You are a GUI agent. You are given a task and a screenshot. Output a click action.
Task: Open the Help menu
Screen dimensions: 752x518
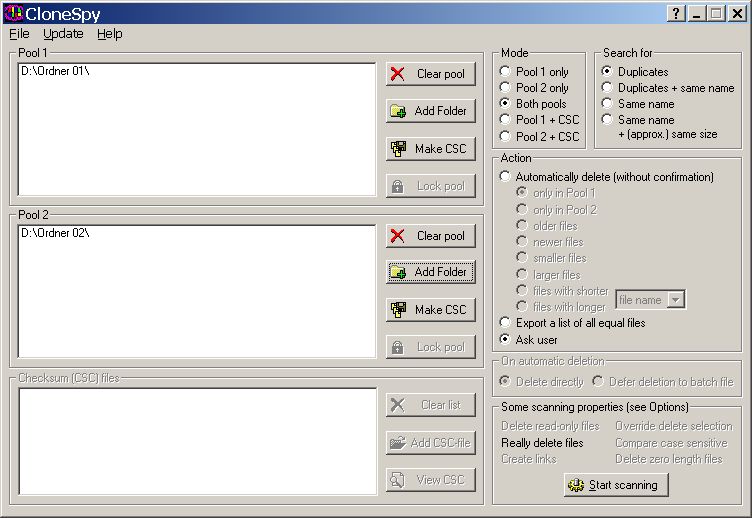[110, 34]
